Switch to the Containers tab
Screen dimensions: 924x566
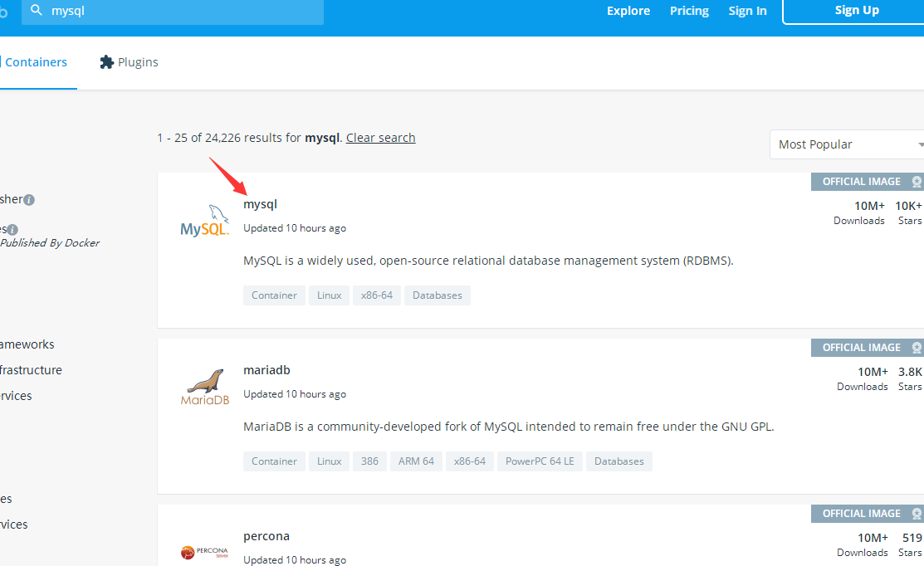pos(36,62)
